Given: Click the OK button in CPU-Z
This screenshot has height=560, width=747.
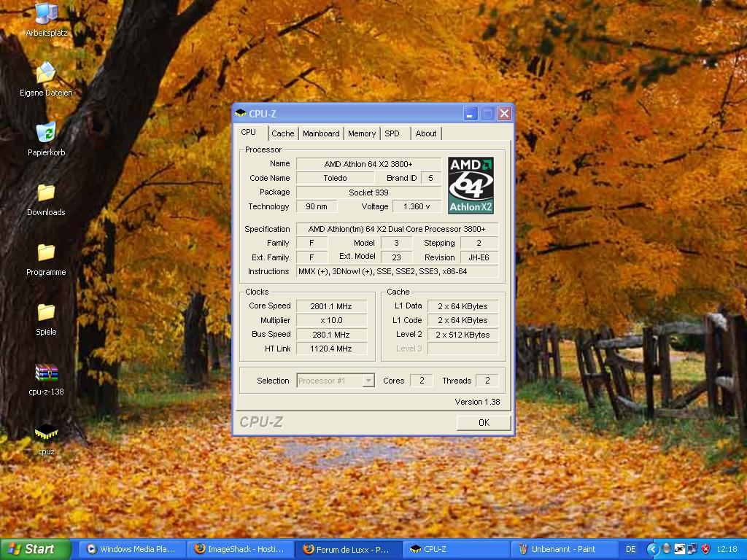Looking at the screenshot, I should (484, 422).
